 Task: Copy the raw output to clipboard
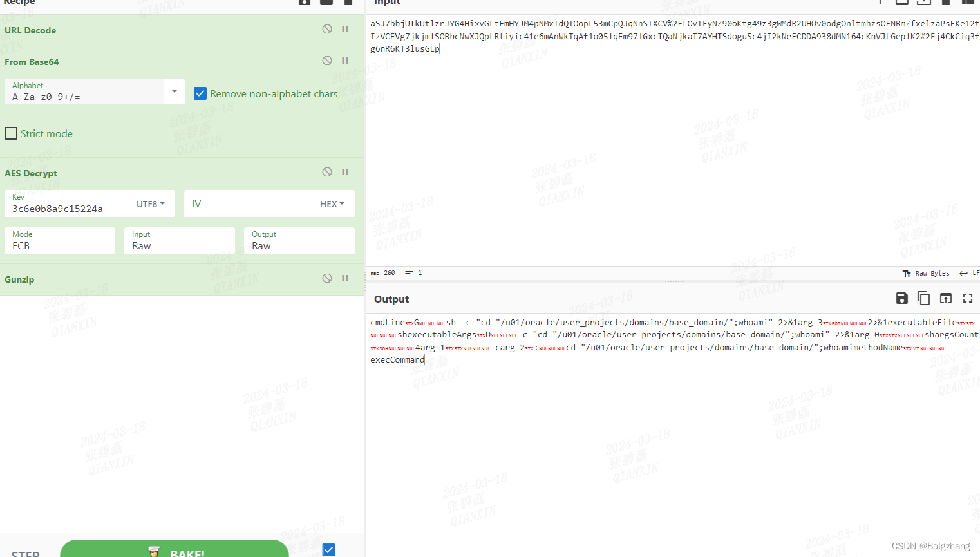[924, 298]
